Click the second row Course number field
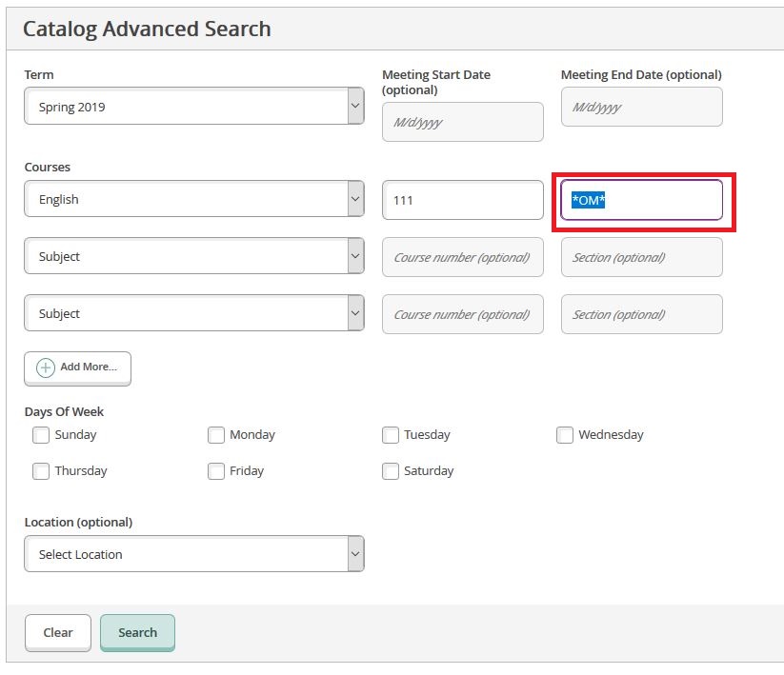This screenshot has width=784, height=675. pos(463,258)
